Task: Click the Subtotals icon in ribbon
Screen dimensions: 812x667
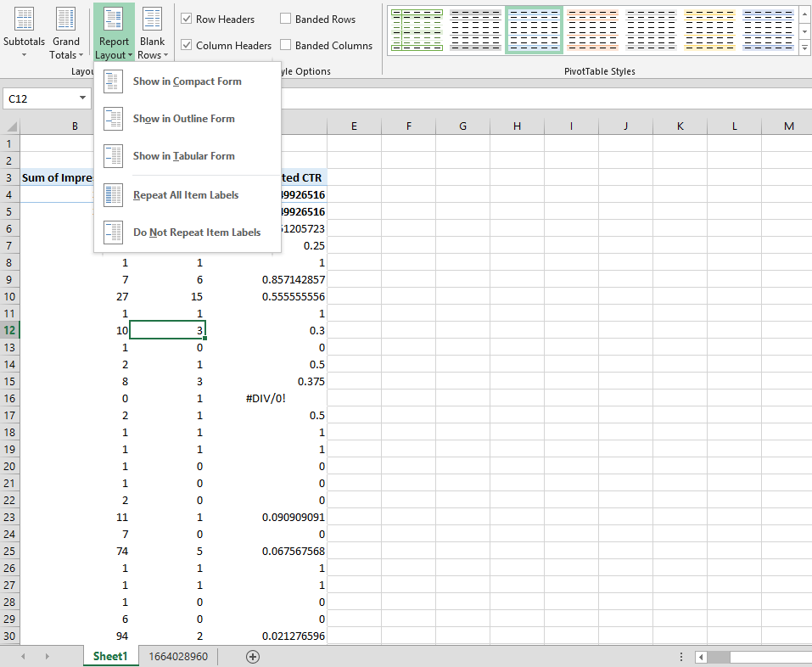Action: 24,20
